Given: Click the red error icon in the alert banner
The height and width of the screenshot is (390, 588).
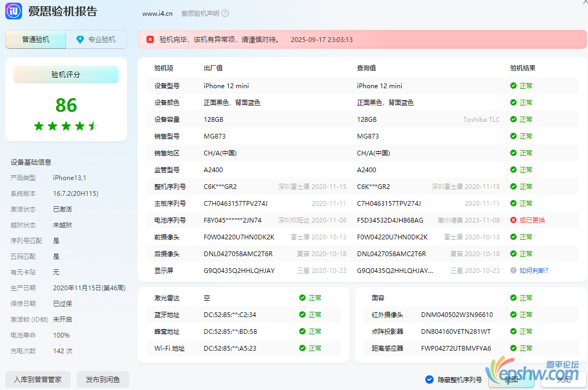Looking at the screenshot, I should [x=150, y=39].
